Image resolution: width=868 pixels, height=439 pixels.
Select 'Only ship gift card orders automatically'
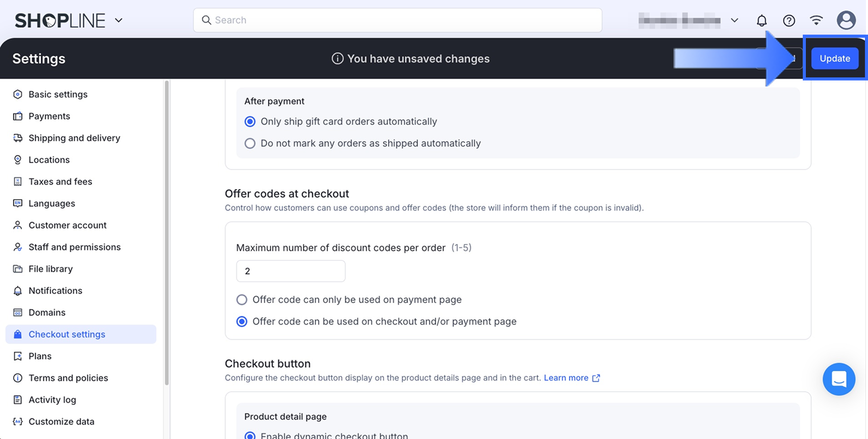click(x=250, y=122)
